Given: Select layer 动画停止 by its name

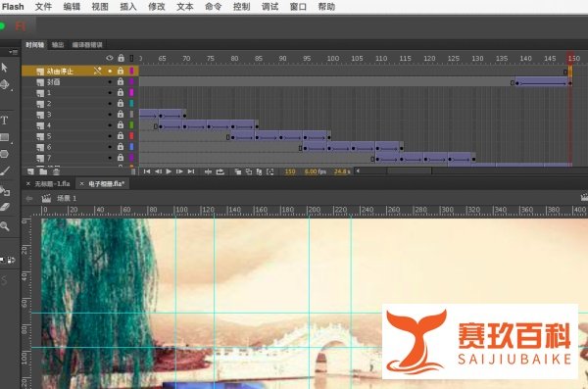Looking at the screenshot, I should point(60,71).
